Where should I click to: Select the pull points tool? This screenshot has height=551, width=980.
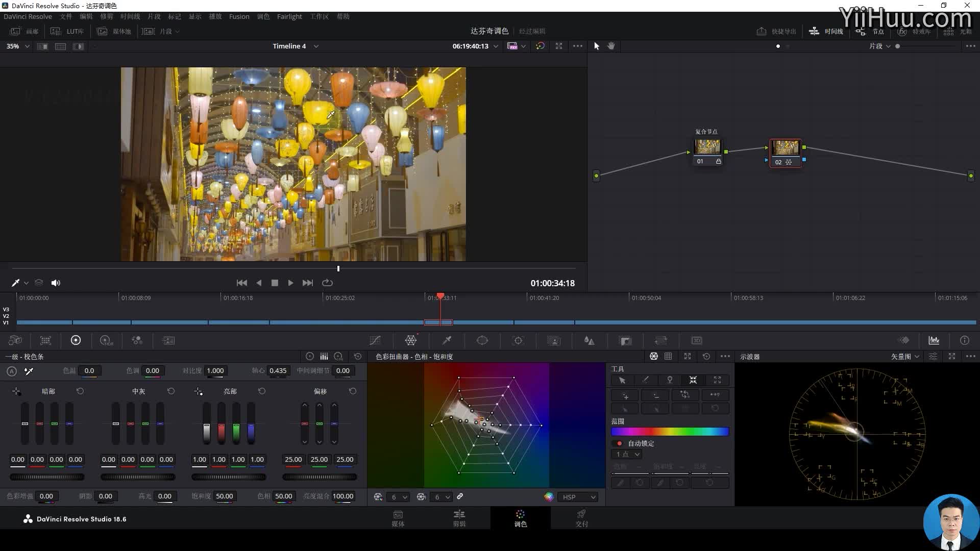tap(693, 380)
